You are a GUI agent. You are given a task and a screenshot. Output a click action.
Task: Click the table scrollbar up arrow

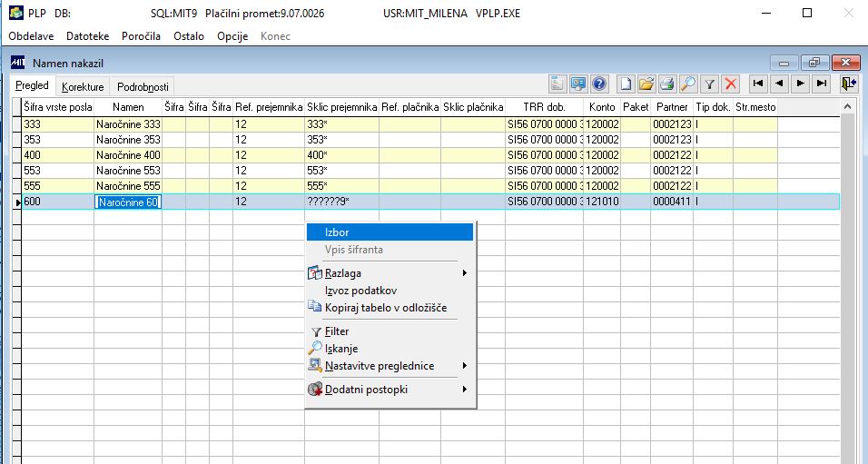(847, 105)
